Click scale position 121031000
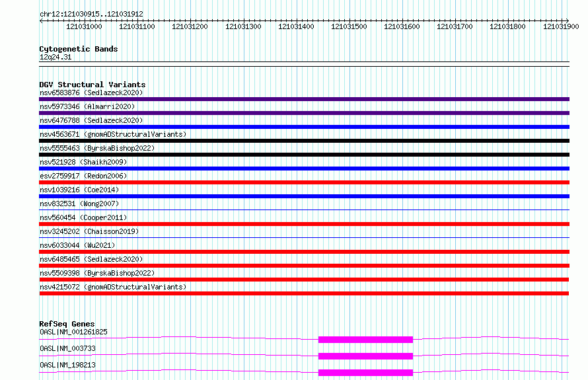Screen dimensions: 588x380 (x=84, y=26)
